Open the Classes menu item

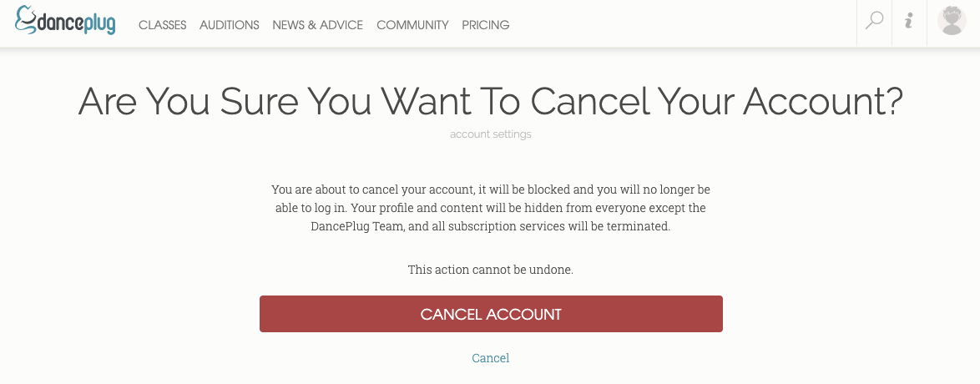(163, 25)
